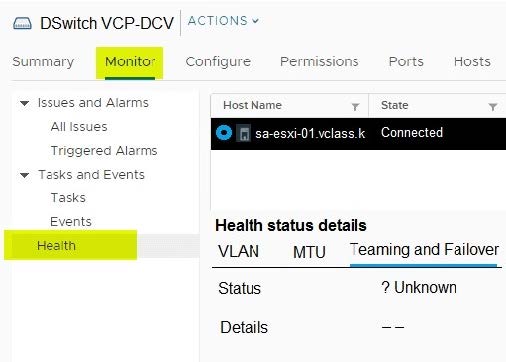Image resolution: width=506 pixels, height=362 pixels.
Task: Select the radio button for sa-esxi-01 host
Action: (x=224, y=133)
